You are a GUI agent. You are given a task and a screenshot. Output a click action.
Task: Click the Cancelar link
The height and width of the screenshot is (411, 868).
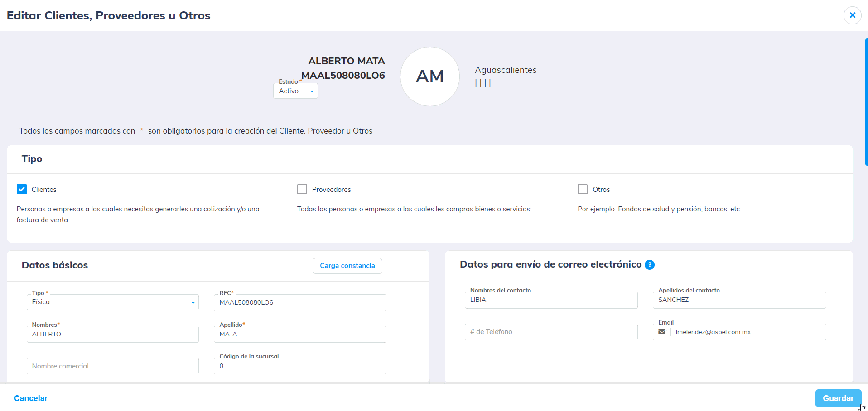coord(31,398)
